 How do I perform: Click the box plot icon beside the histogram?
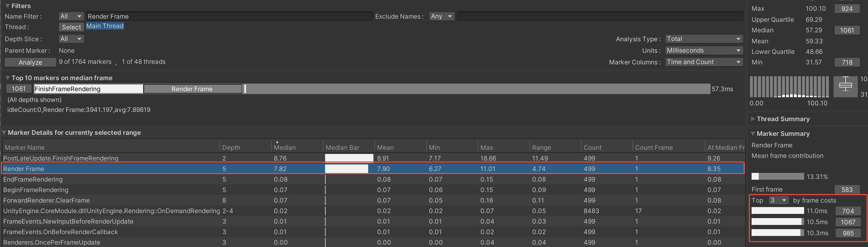pos(845,86)
